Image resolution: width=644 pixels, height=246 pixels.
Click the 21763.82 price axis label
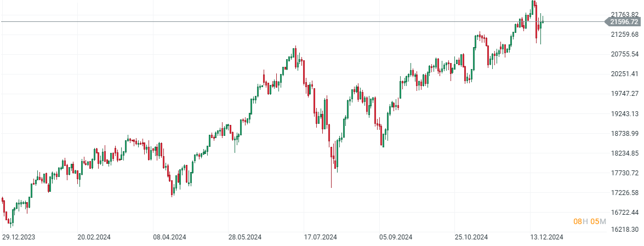coord(624,15)
